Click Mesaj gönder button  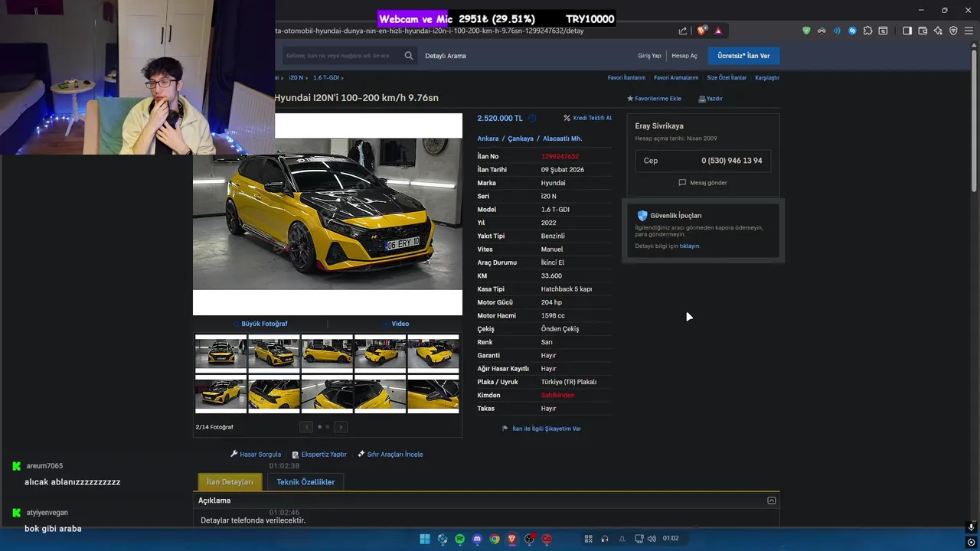(x=703, y=183)
